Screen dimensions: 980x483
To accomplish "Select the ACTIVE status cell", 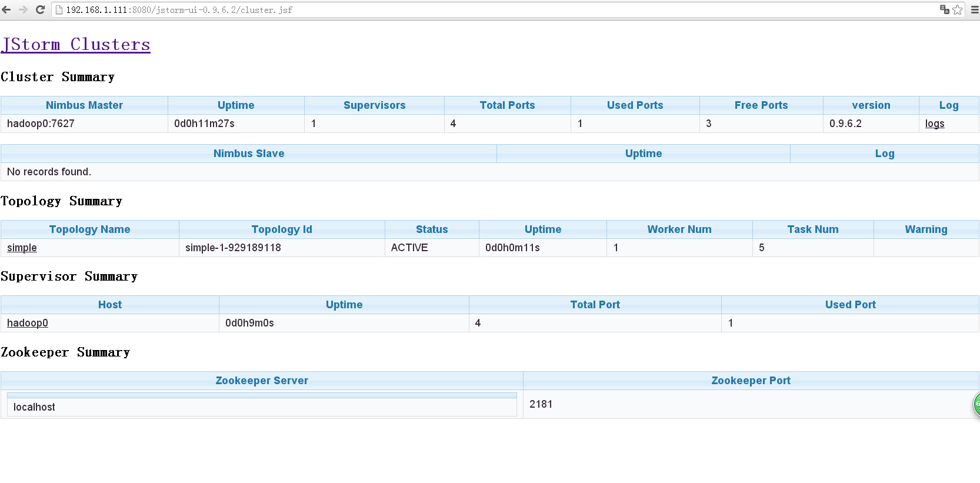I will click(432, 248).
